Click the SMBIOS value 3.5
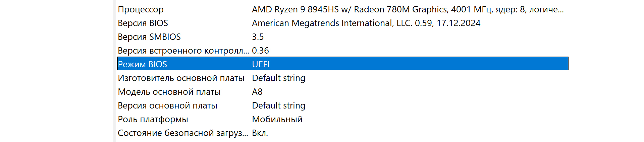The height and width of the screenshot is (142, 644). coord(258,37)
